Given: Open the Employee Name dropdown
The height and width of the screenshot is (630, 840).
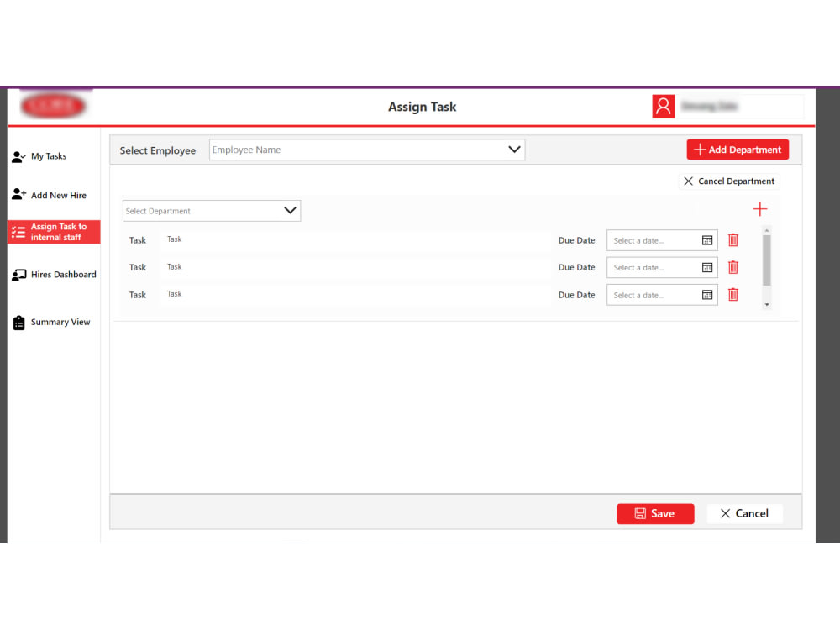Looking at the screenshot, I should pyautogui.click(x=367, y=150).
